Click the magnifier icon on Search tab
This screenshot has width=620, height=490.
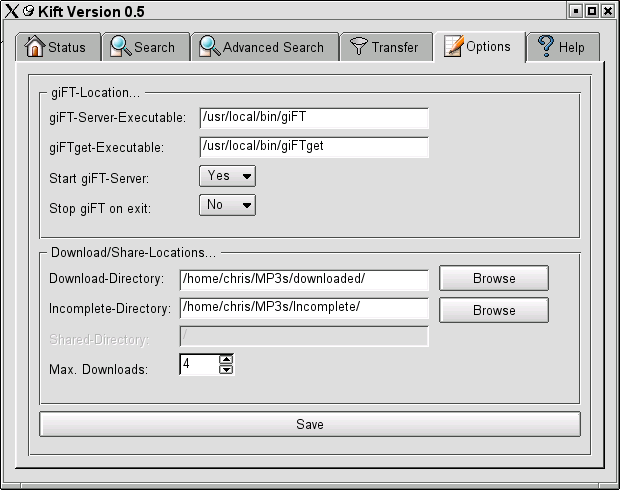121,47
